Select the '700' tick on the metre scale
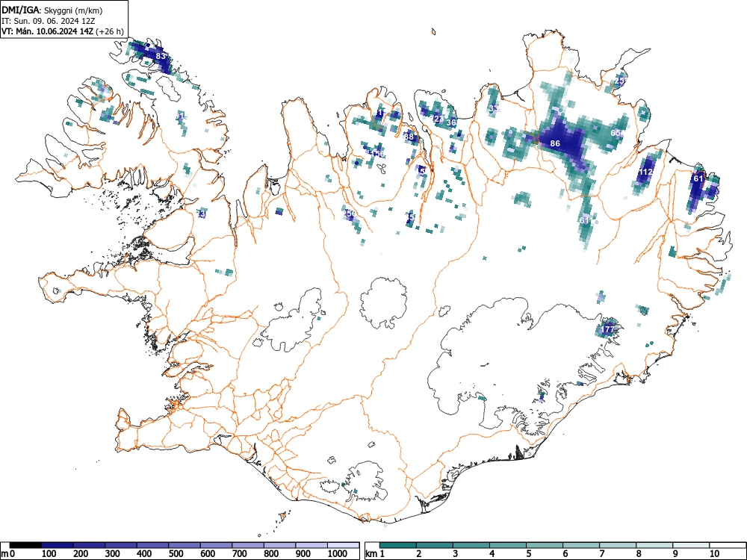Image resolution: width=747 pixels, height=560 pixels. (x=239, y=554)
